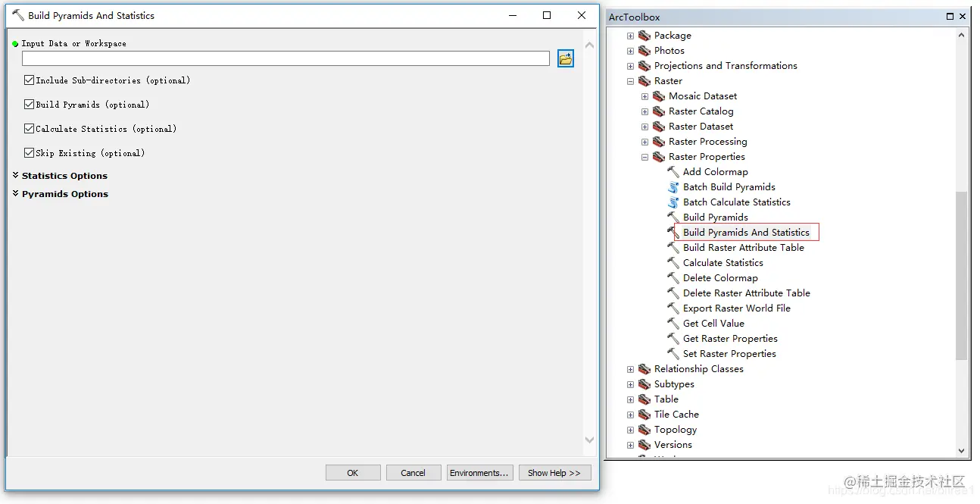Toggle the Calculate Statistics checkbox

click(29, 129)
